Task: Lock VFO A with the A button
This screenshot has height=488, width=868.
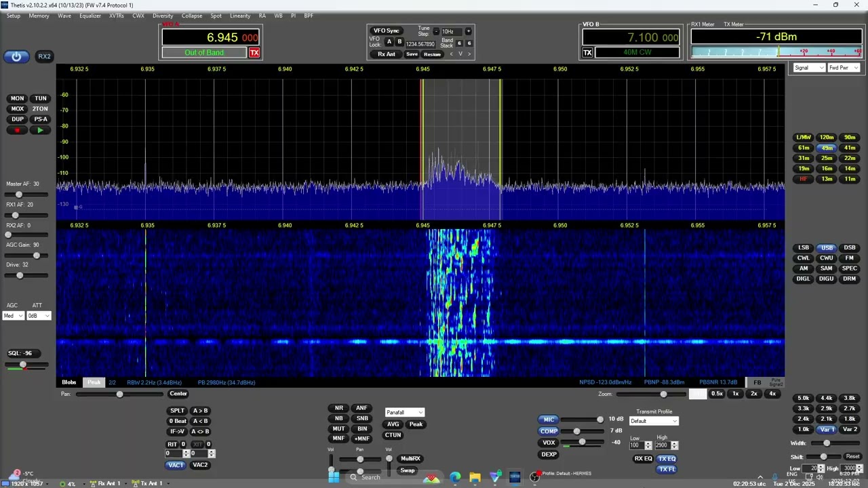Action: pyautogui.click(x=389, y=42)
